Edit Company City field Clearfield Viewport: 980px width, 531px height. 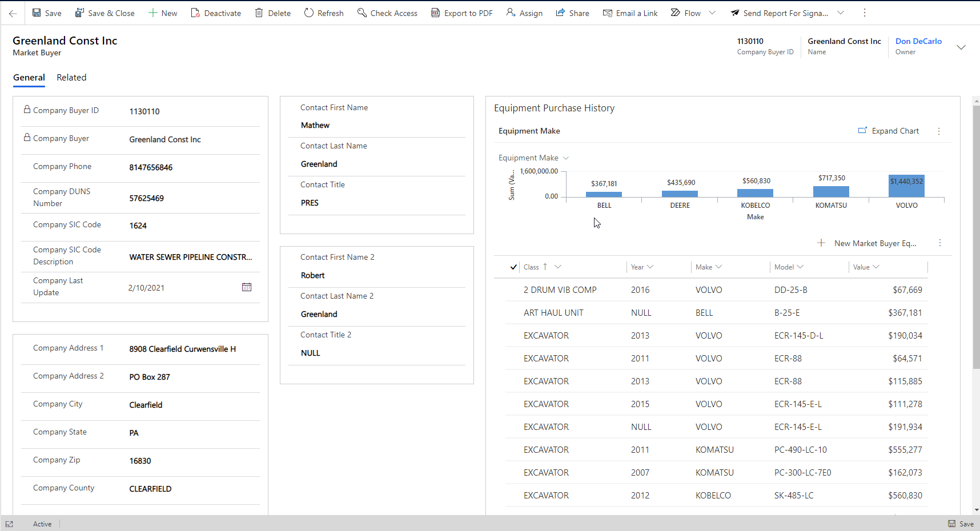[x=191, y=405]
